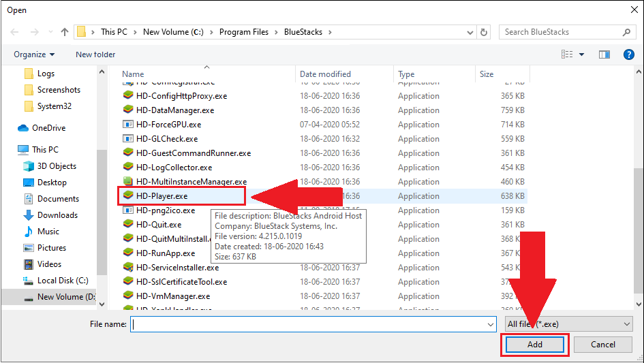The height and width of the screenshot is (363, 644).
Task: Select OneDrive in navigation pane
Action: click(42, 128)
